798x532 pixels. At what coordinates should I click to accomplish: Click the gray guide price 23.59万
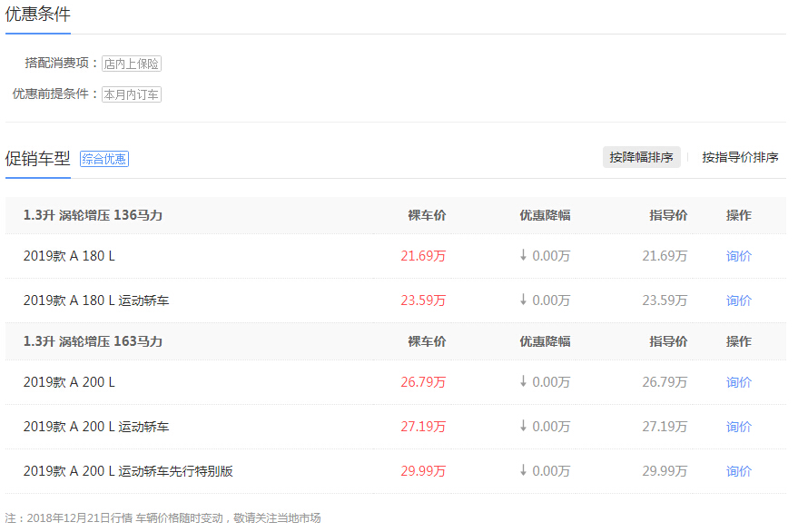(665, 300)
